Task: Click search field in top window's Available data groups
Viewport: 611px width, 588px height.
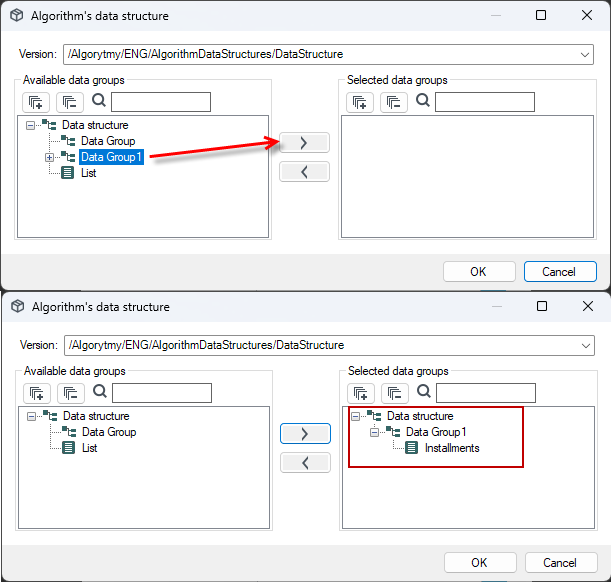Action: 161,102
